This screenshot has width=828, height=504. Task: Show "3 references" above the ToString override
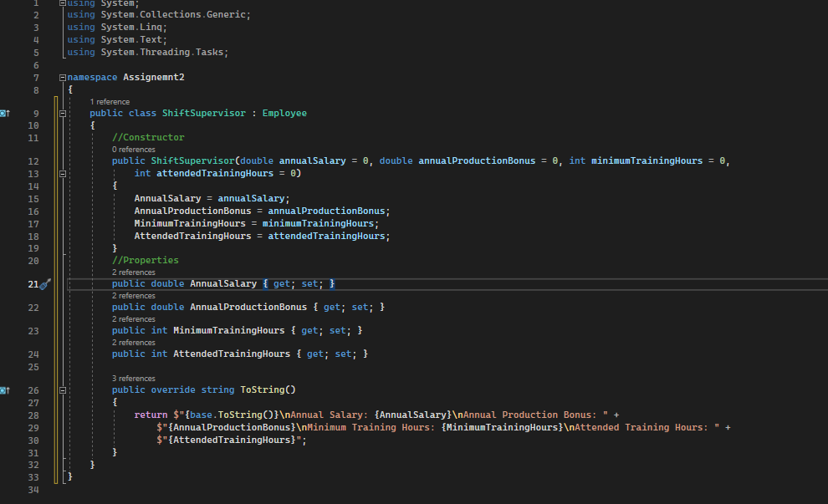(x=133, y=378)
